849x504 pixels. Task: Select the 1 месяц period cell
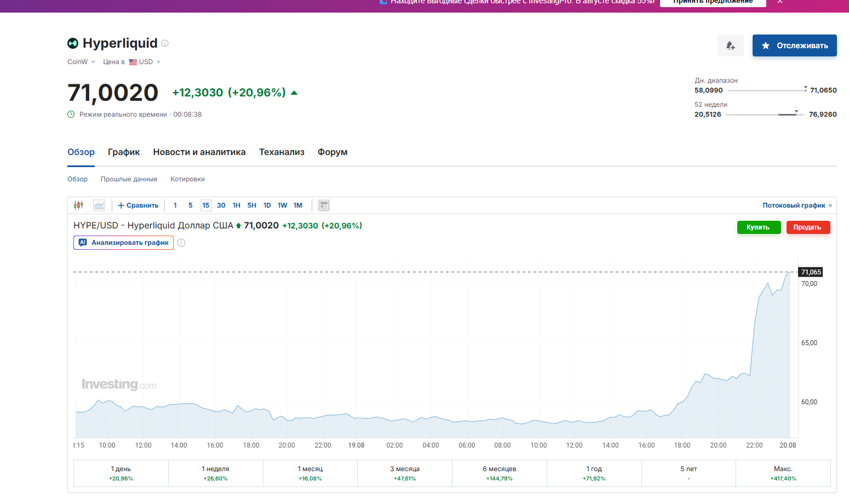pyautogui.click(x=310, y=473)
